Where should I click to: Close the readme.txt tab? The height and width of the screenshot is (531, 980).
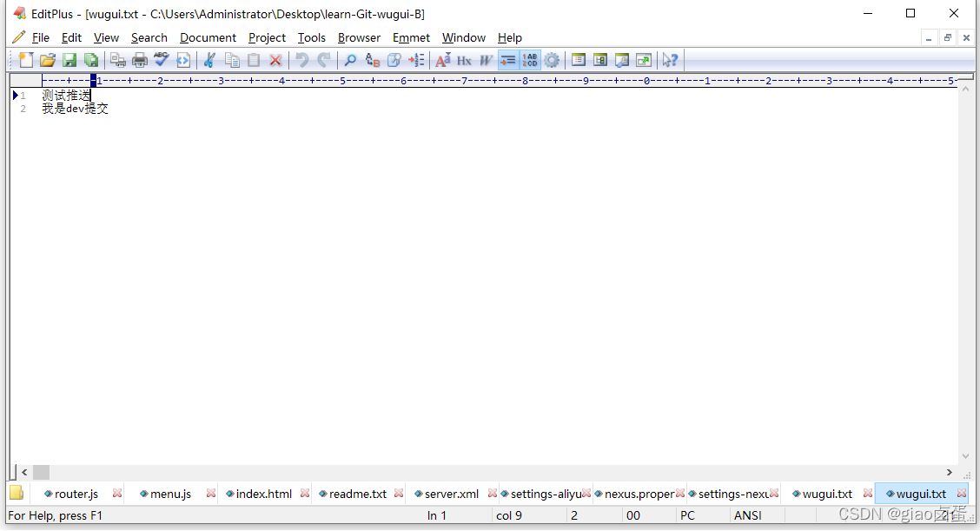pos(398,494)
